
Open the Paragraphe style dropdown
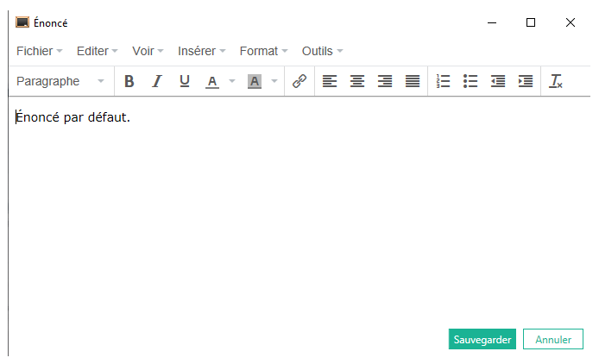pos(60,81)
